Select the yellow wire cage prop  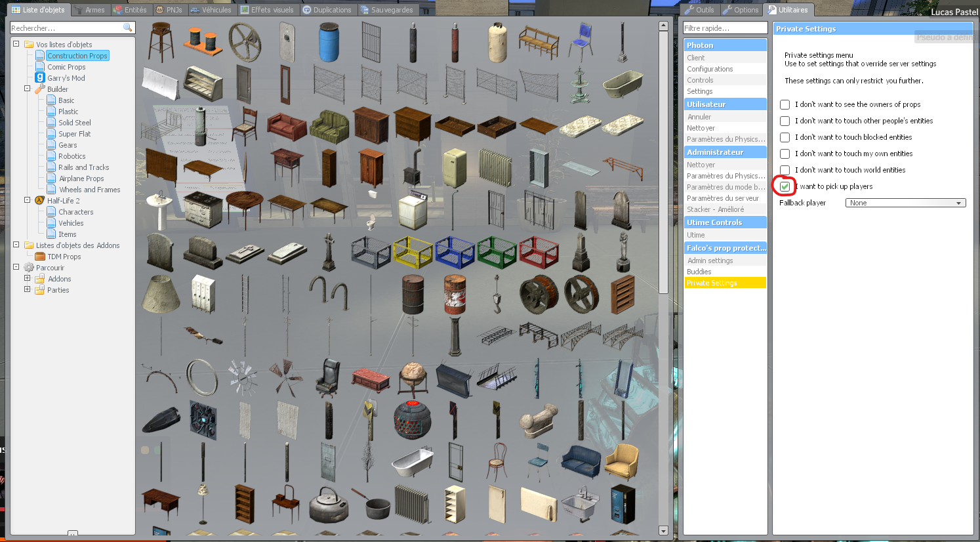(x=413, y=252)
